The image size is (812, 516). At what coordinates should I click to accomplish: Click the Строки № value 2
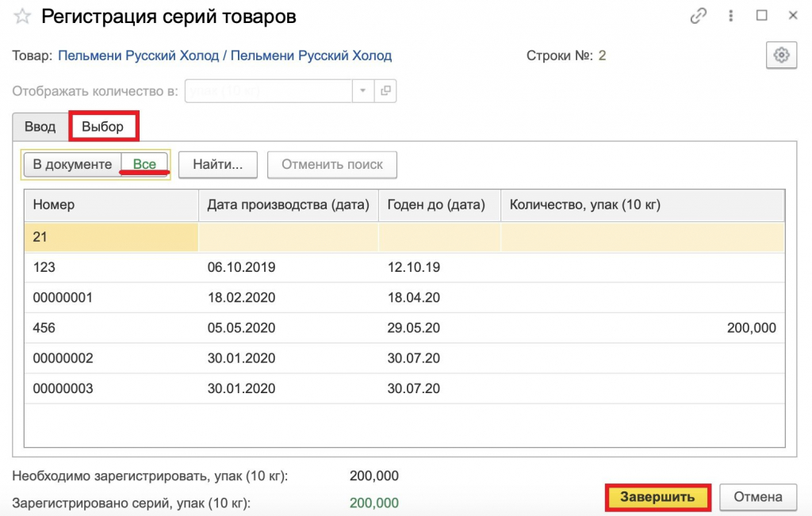[603, 55]
